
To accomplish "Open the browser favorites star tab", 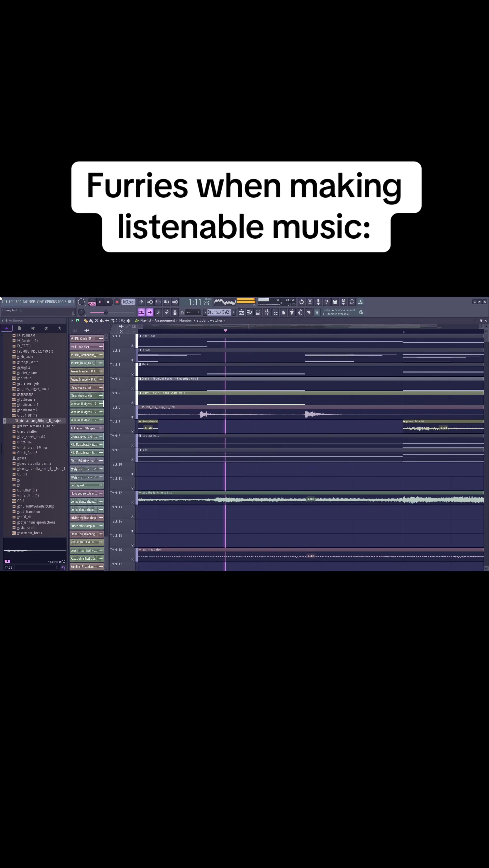I will click(60, 328).
